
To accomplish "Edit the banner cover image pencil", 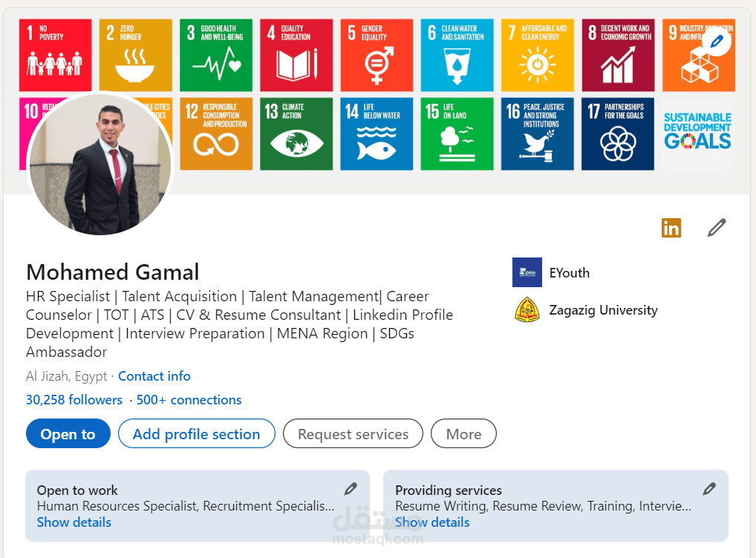I will coord(717,42).
